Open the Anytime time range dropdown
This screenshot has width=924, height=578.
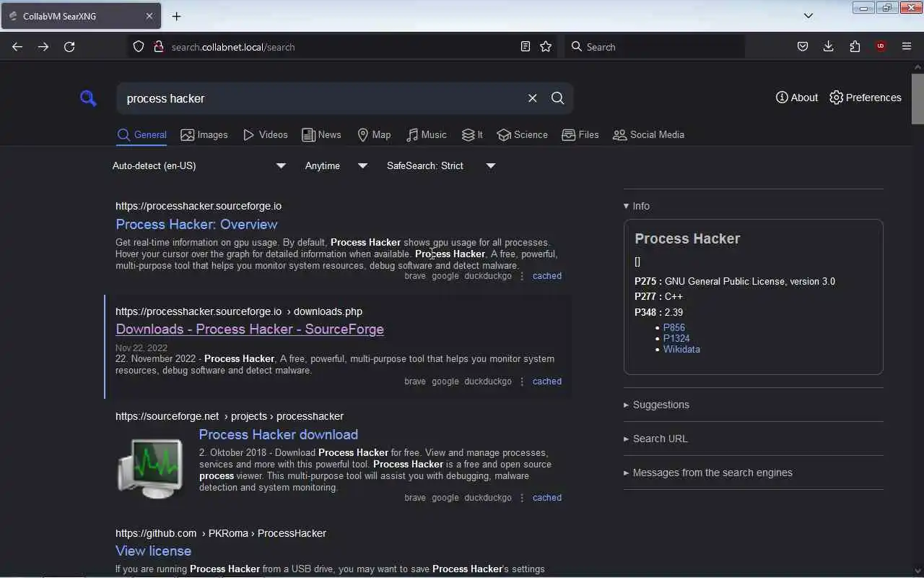[x=336, y=166]
